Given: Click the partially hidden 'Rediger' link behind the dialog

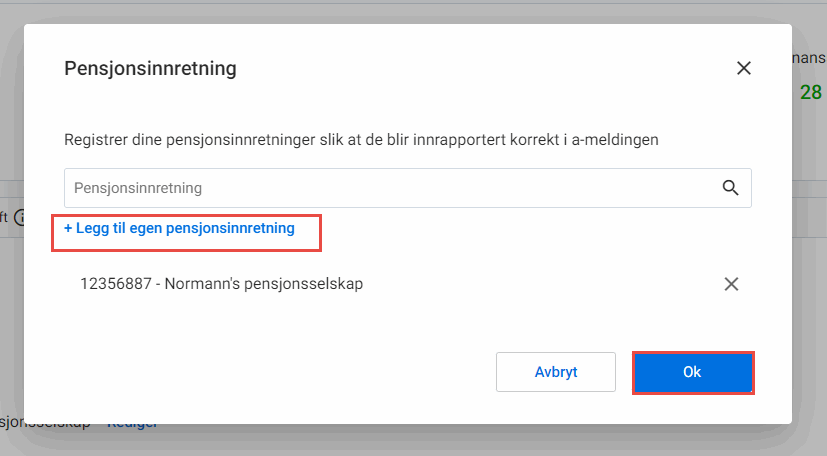Looking at the screenshot, I should (132, 425).
